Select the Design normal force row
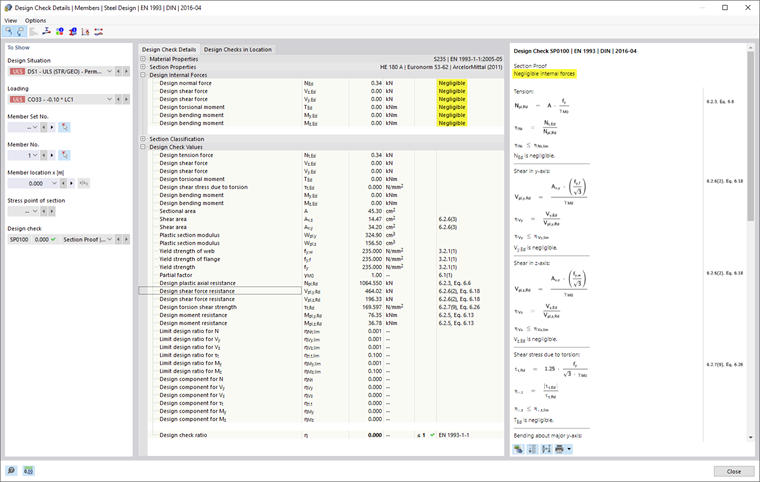Image resolution: width=760 pixels, height=482 pixels. pos(321,83)
